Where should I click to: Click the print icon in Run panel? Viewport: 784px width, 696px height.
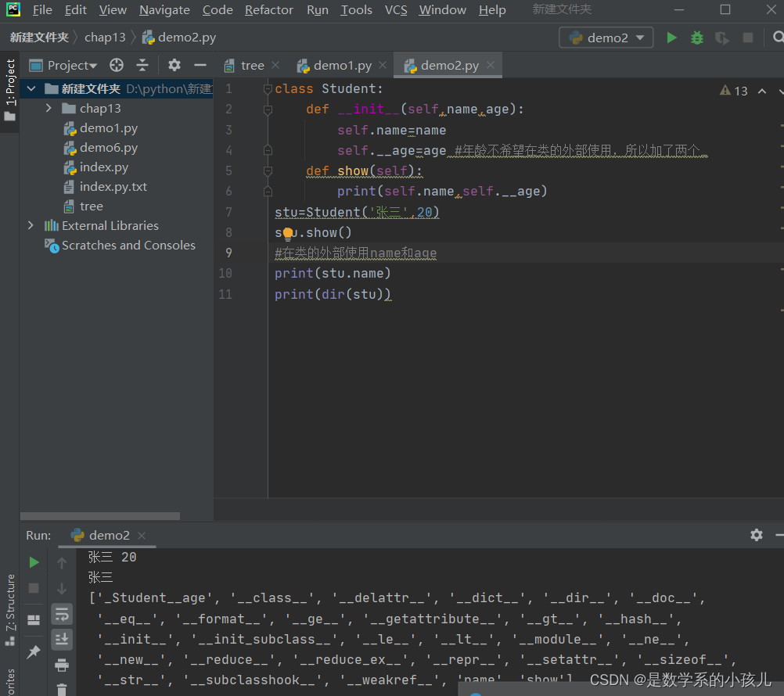(x=62, y=665)
